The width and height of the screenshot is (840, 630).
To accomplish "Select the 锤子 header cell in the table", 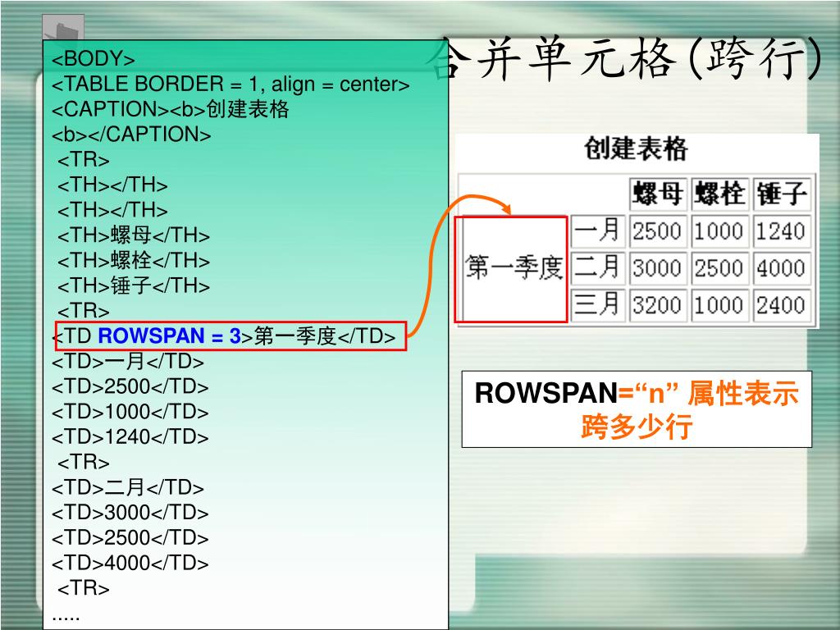I will 782,194.
